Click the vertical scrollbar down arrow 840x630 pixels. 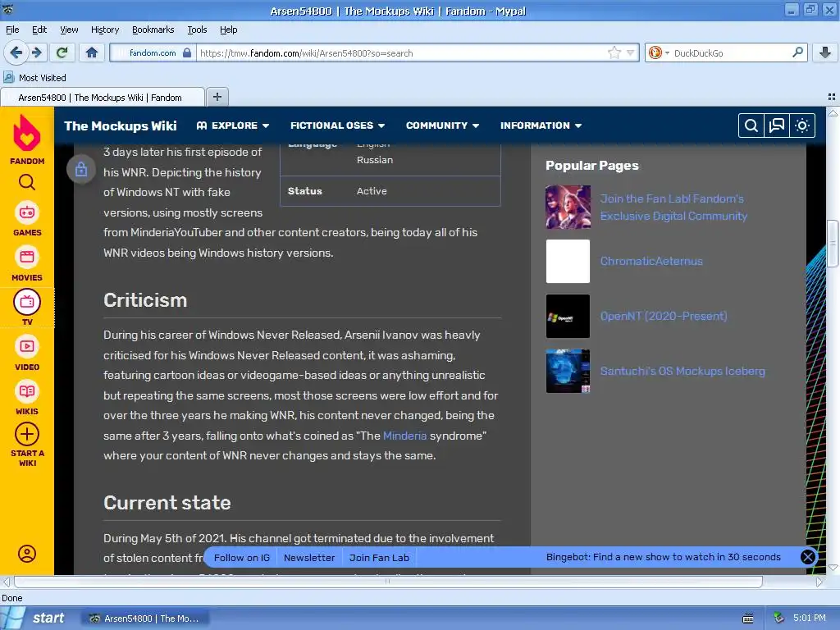833,568
